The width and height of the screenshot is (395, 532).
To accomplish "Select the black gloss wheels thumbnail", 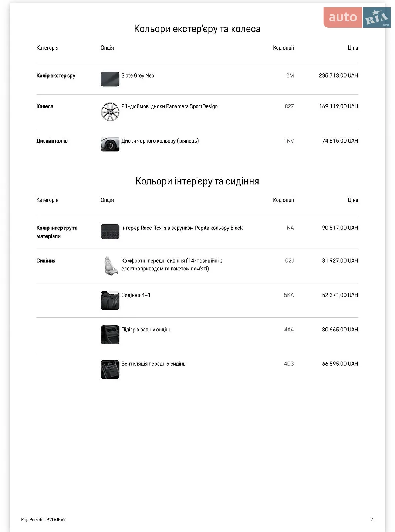I will (110, 144).
